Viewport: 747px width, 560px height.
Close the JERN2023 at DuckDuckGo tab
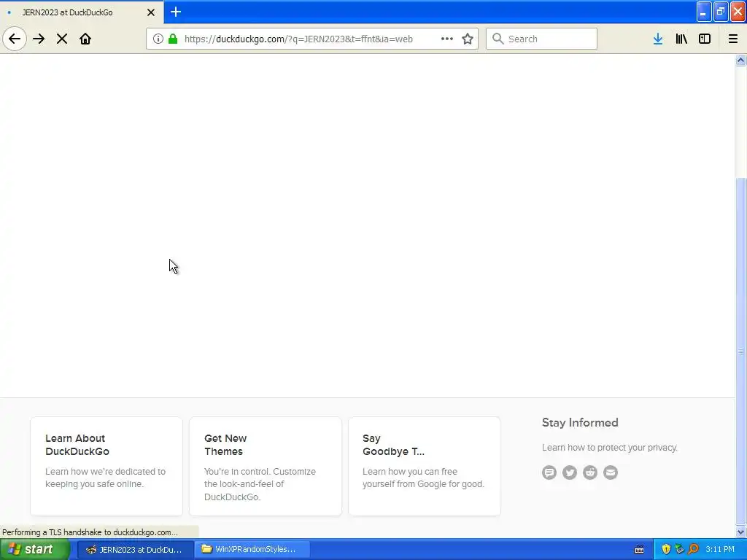point(151,12)
